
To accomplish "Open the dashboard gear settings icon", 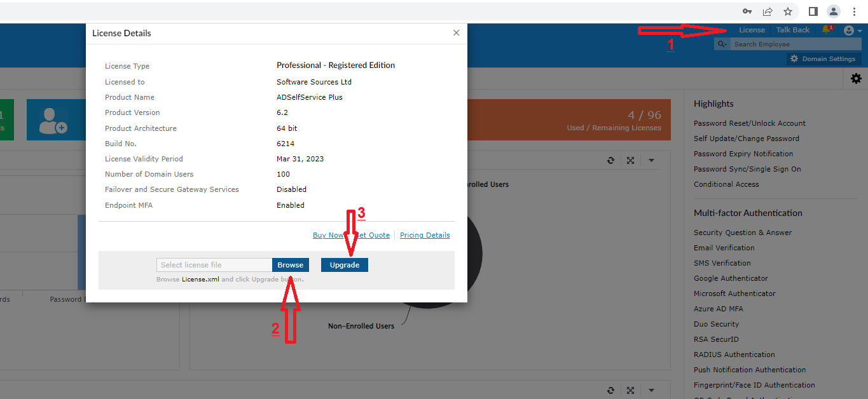I will pos(856,78).
